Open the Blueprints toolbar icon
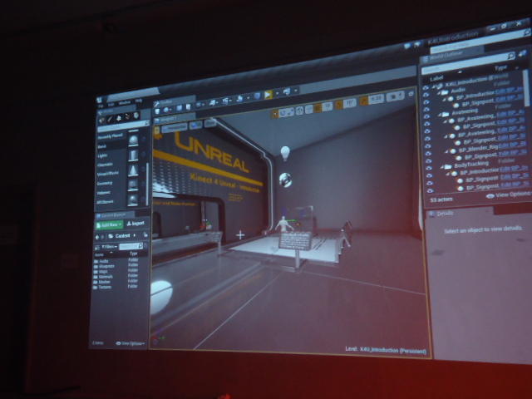 [214, 102]
